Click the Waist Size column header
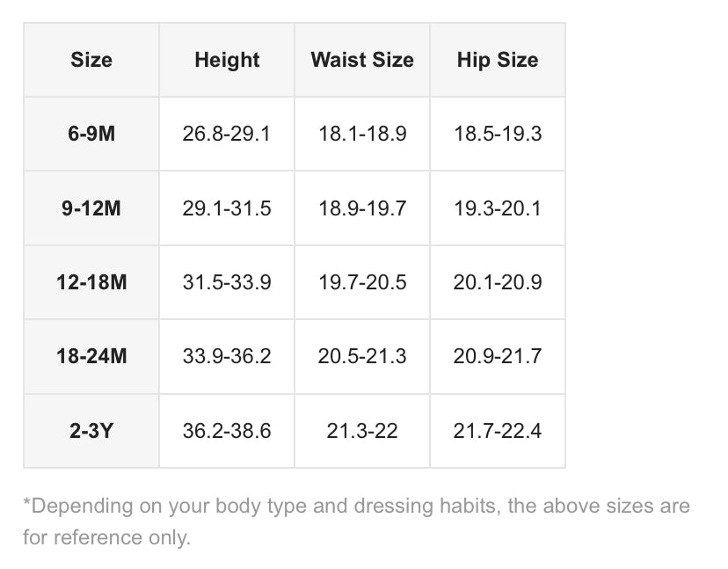The image size is (728, 569). pyautogui.click(x=362, y=60)
